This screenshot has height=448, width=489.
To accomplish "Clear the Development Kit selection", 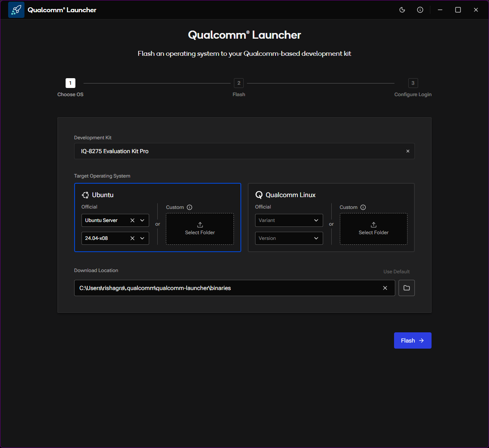I will point(408,151).
